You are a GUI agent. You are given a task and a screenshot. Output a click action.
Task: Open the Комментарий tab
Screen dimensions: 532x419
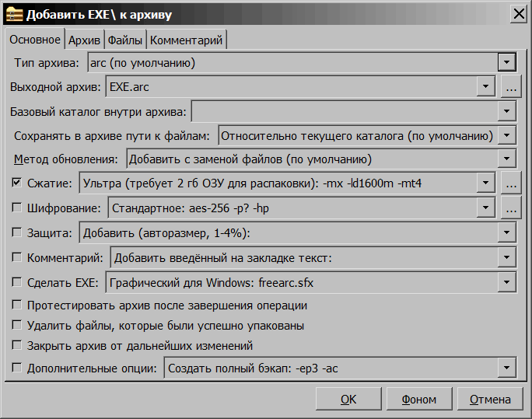click(x=187, y=40)
